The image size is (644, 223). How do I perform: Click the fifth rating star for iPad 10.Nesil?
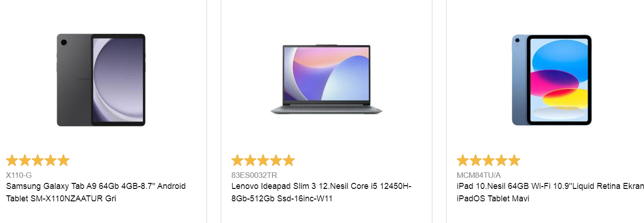[x=514, y=160]
